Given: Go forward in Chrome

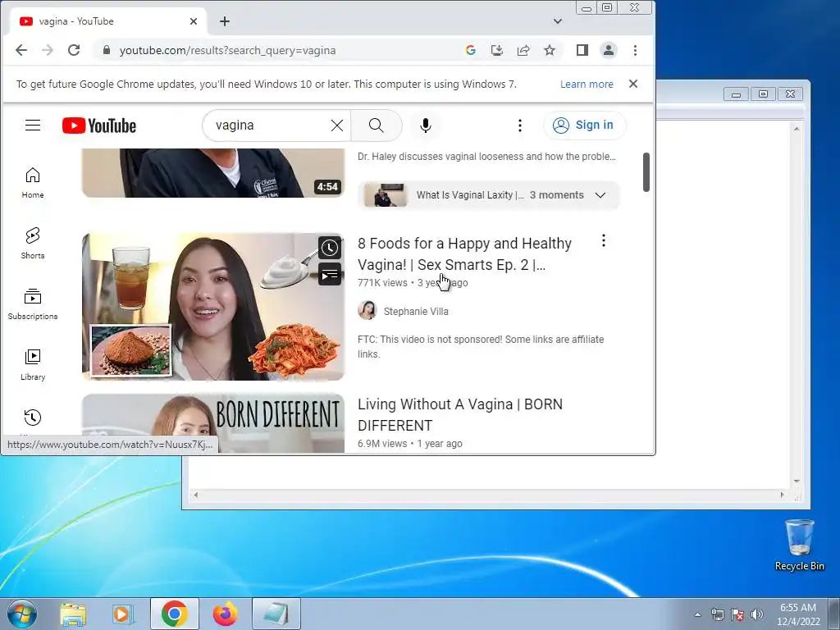Looking at the screenshot, I should (x=47, y=50).
